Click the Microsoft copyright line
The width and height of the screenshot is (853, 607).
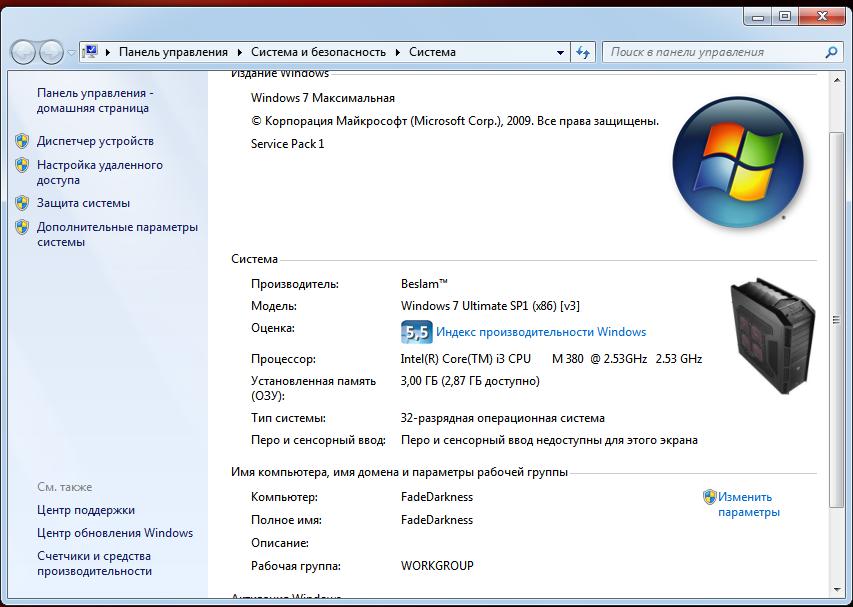455,121
